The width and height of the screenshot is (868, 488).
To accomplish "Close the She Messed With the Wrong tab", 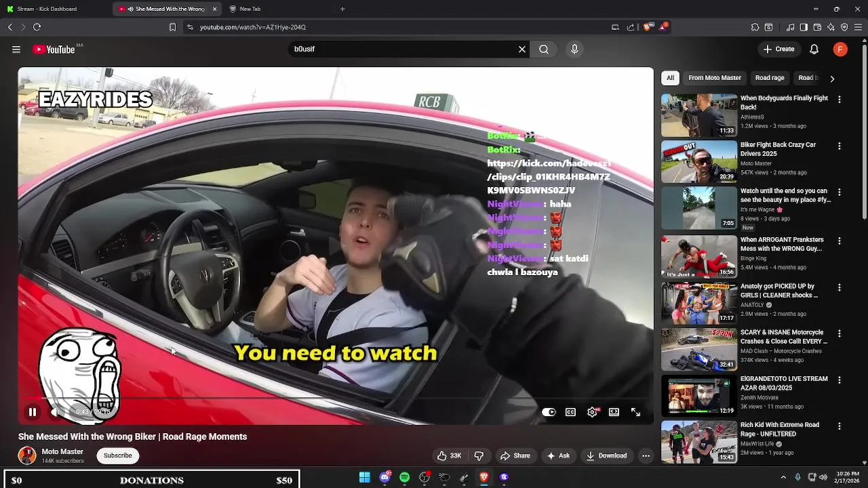I will pyautogui.click(x=215, y=9).
